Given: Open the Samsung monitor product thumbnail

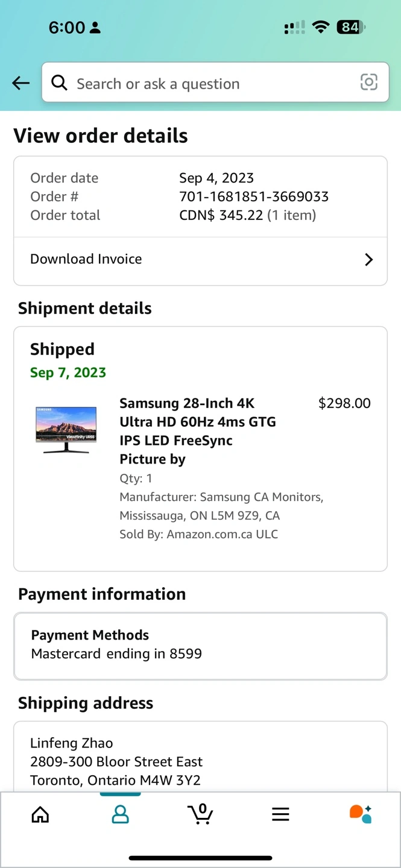Looking at the screenshot, I should [66, 429].
